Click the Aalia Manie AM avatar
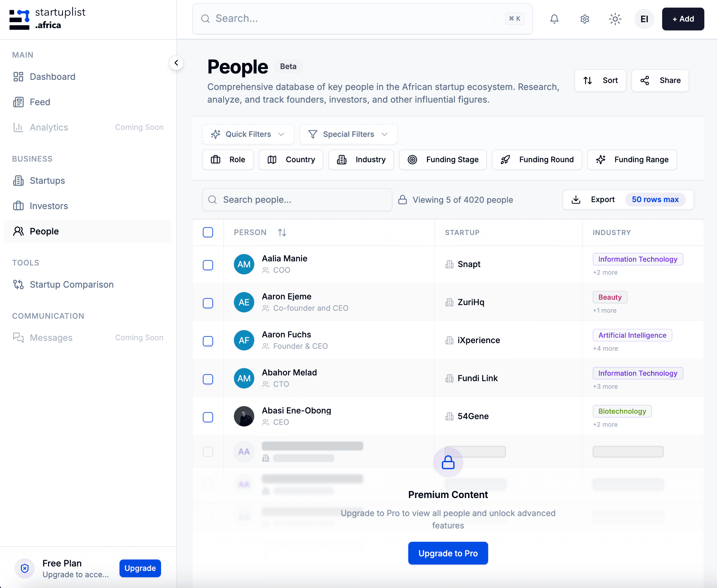This screenshot has height=588, width=717. [244, 264]
